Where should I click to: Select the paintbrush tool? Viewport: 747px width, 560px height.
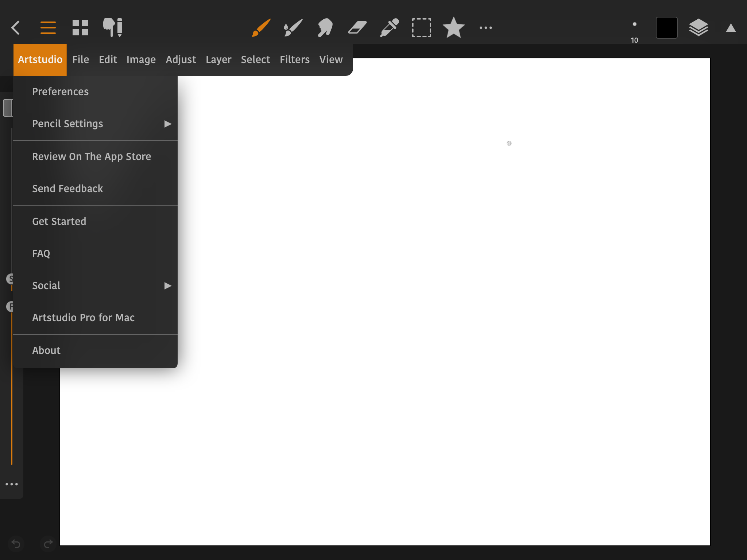click(261, 28)
